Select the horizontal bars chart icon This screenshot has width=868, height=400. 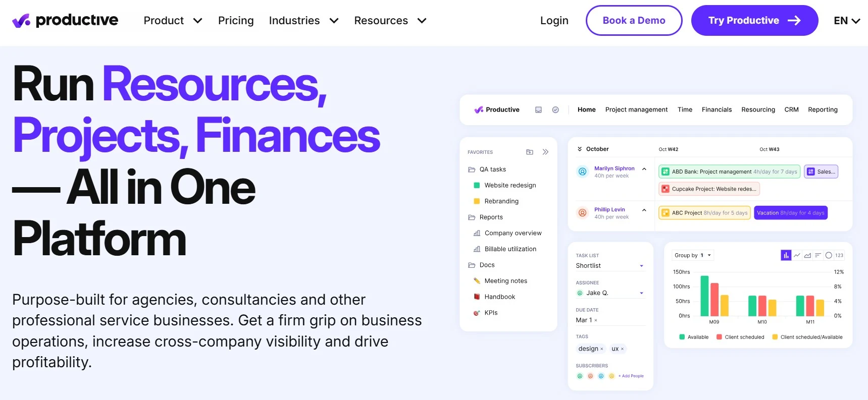click(818, 255)
